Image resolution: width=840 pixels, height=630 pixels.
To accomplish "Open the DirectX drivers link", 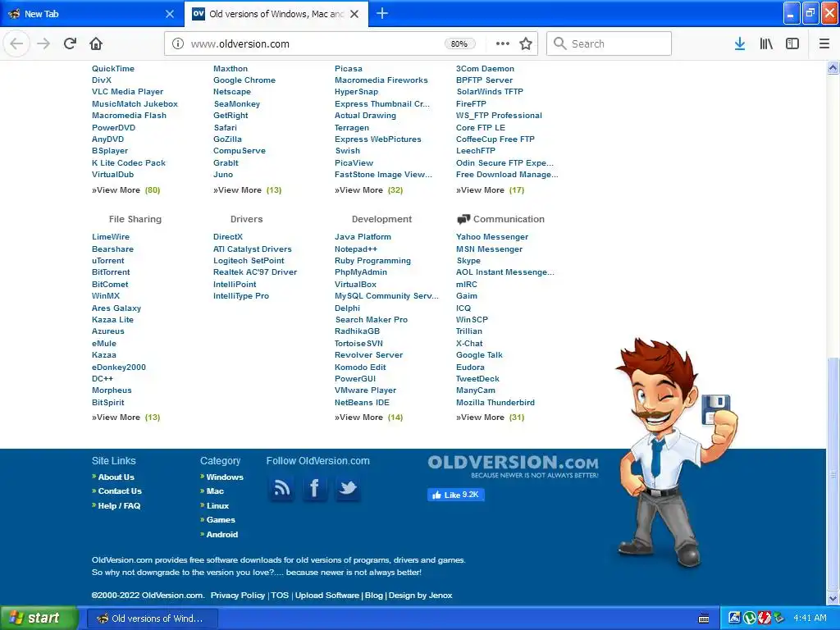I will (228, 237).
